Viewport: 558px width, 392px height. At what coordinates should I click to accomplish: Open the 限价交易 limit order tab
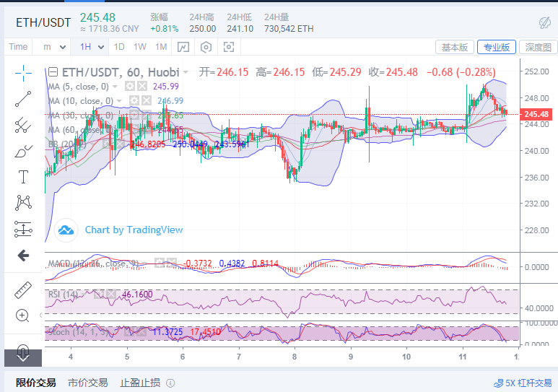pos(36,383)
